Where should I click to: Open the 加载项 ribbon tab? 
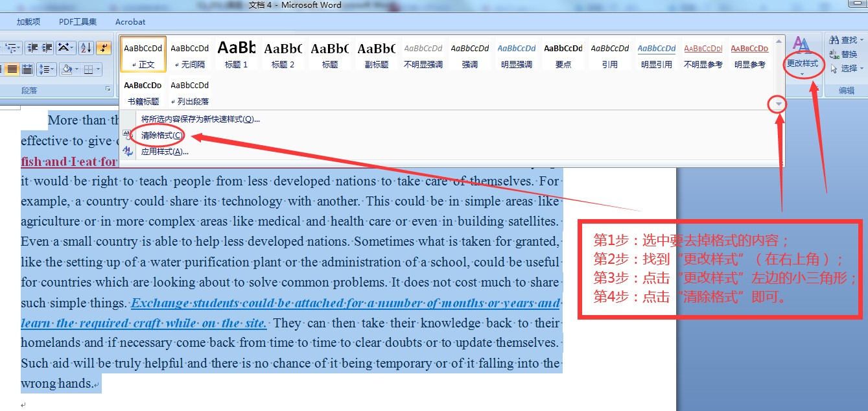[x=29, y=21]
